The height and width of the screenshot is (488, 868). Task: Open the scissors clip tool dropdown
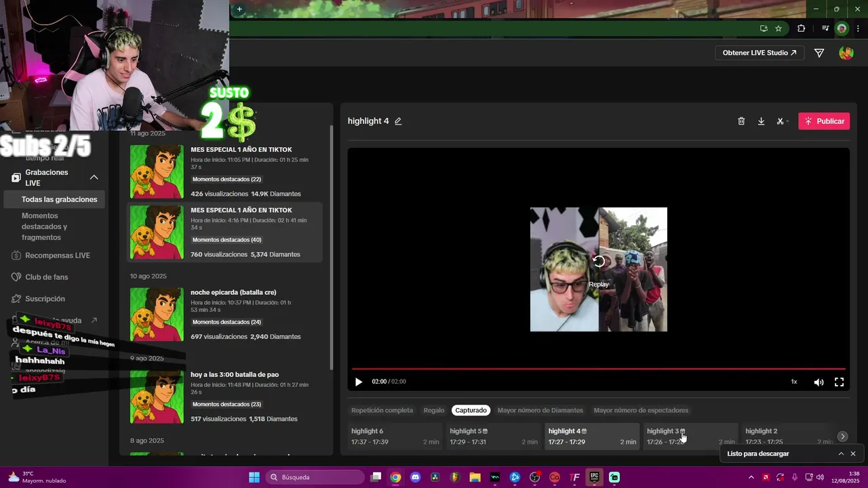pos(783,121)
